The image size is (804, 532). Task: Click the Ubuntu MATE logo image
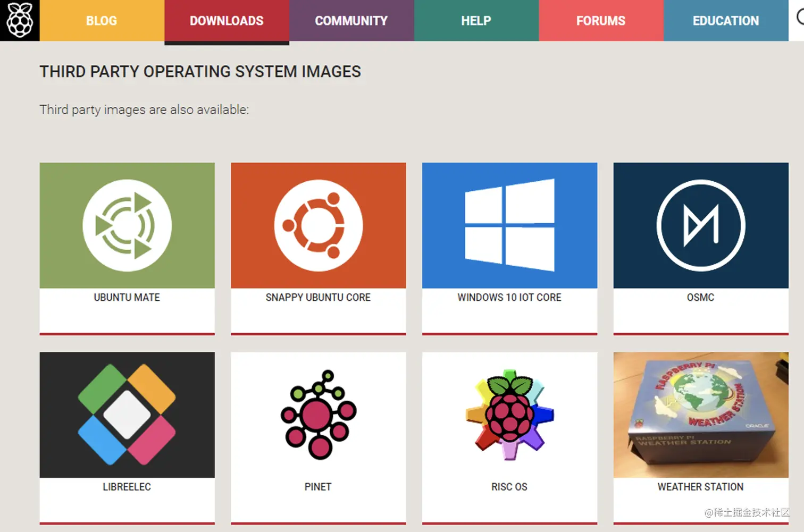tap(127, 225)
